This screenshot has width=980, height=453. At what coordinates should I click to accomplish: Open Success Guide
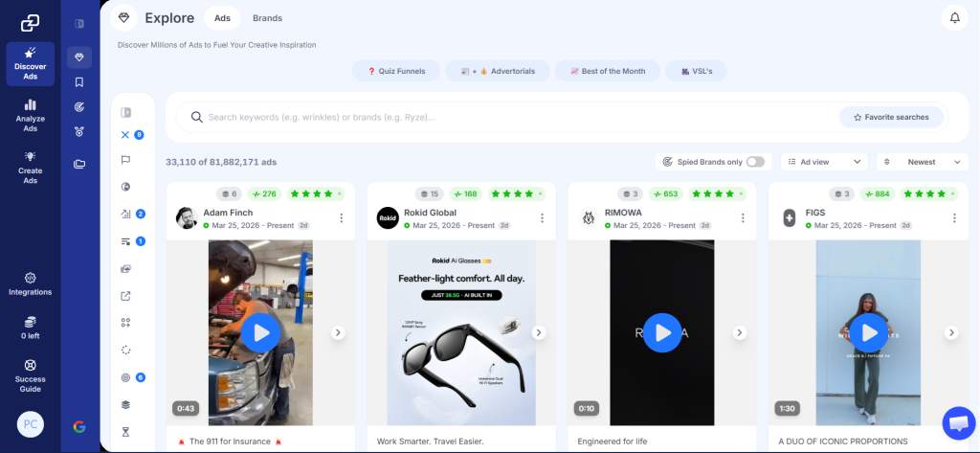point(31,375)
